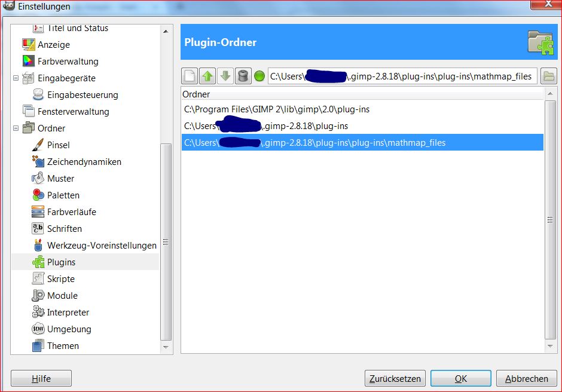
Task: Click the Farbverwaltung color icon
Action: (29, 62)
